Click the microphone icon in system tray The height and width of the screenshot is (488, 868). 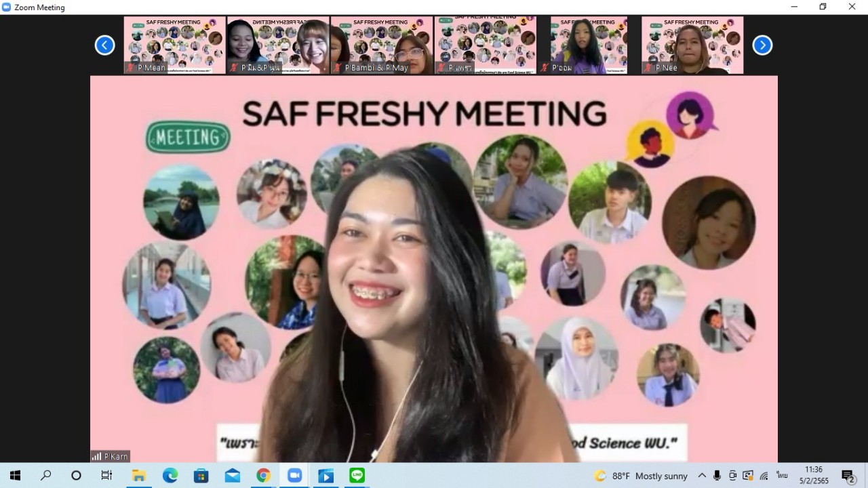717,476
